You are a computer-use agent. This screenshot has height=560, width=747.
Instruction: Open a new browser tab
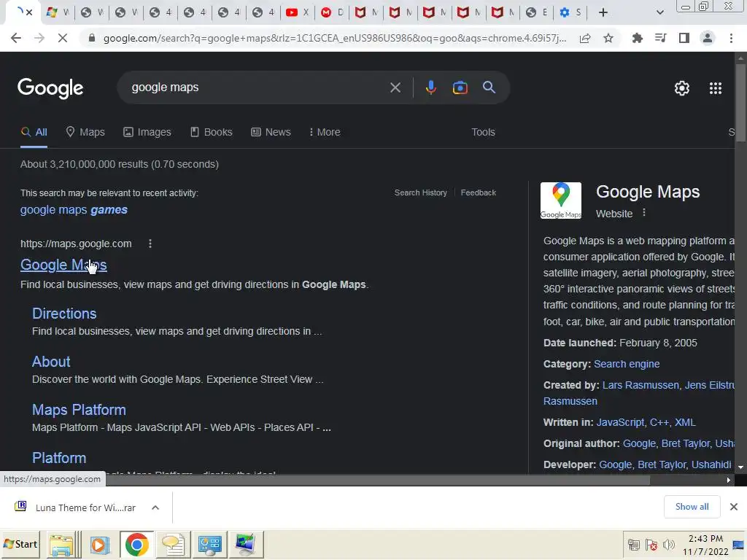pos(603,12)
